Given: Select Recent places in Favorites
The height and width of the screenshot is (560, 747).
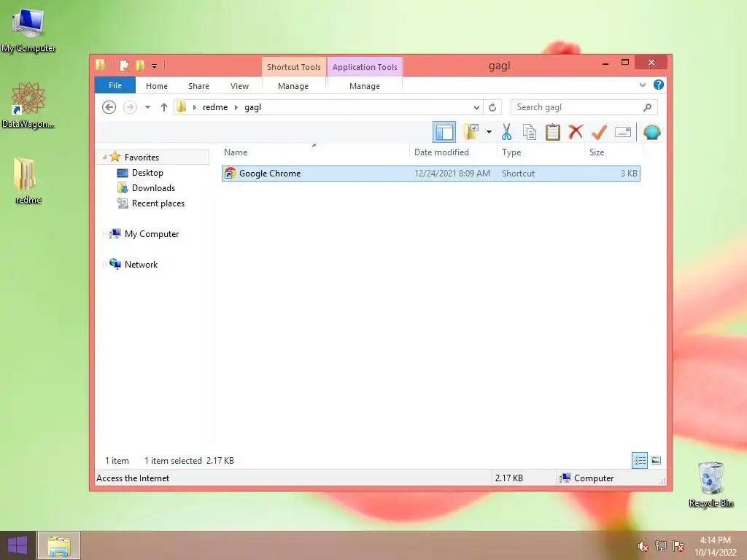Looking at the screenshot, I should (158, 203).
